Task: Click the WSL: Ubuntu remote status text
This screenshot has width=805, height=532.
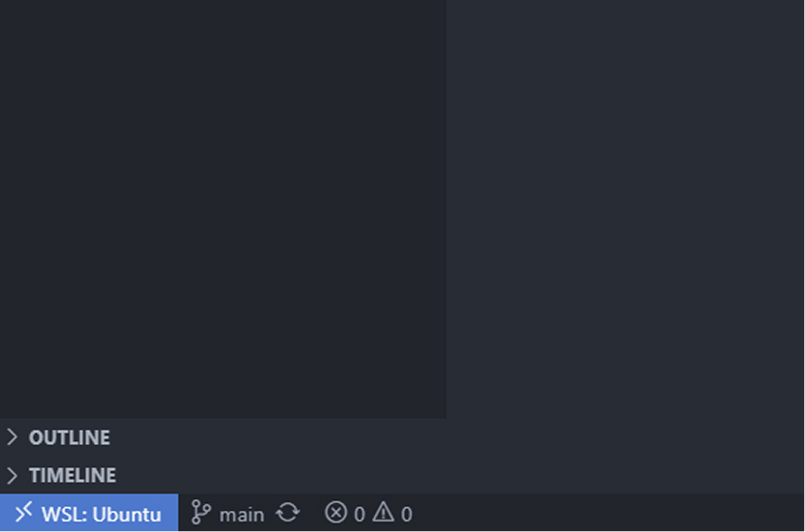Action: click(101, 515)
